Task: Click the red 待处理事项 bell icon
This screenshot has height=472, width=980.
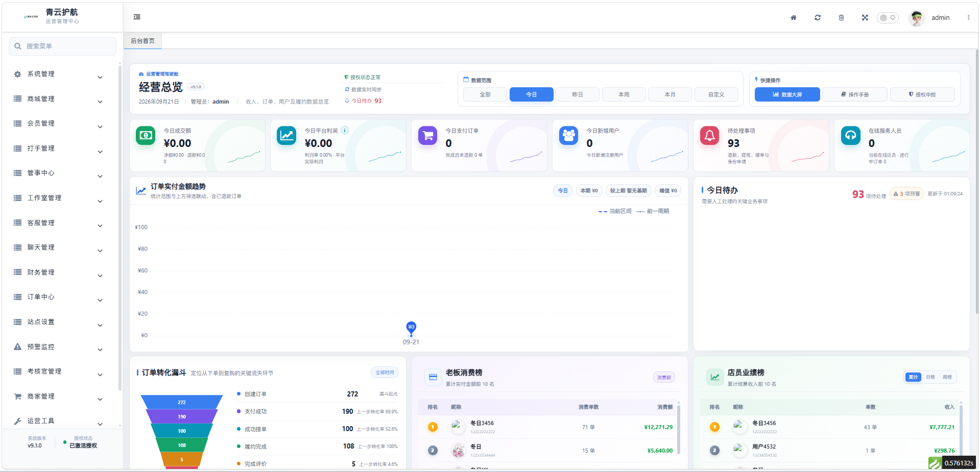Action: tap(709, 135)
